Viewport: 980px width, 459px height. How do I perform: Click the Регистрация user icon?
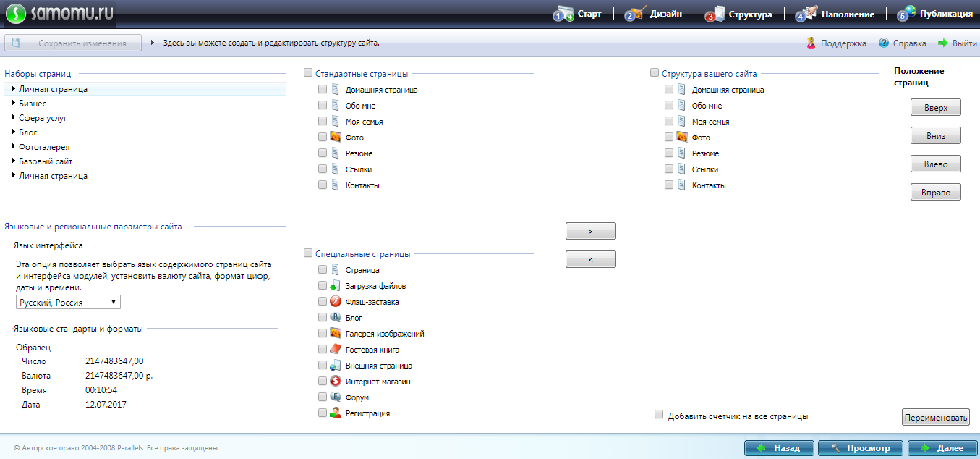coord(336,413)
